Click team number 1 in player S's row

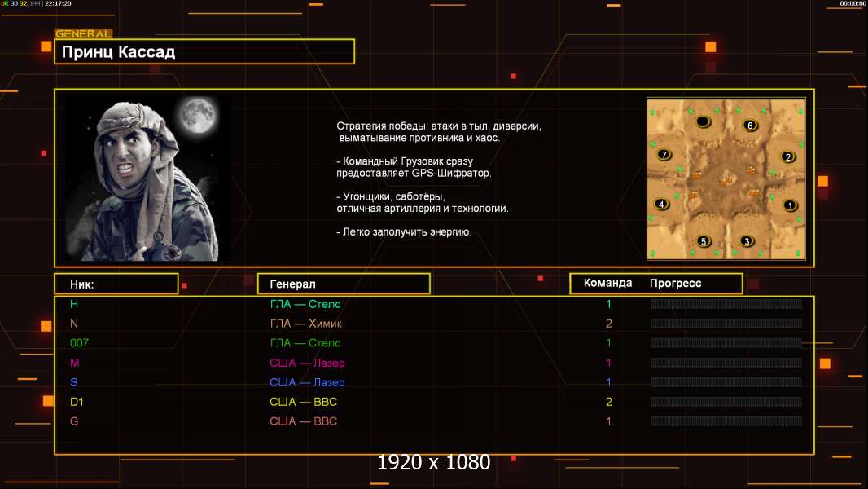point(608,382)
